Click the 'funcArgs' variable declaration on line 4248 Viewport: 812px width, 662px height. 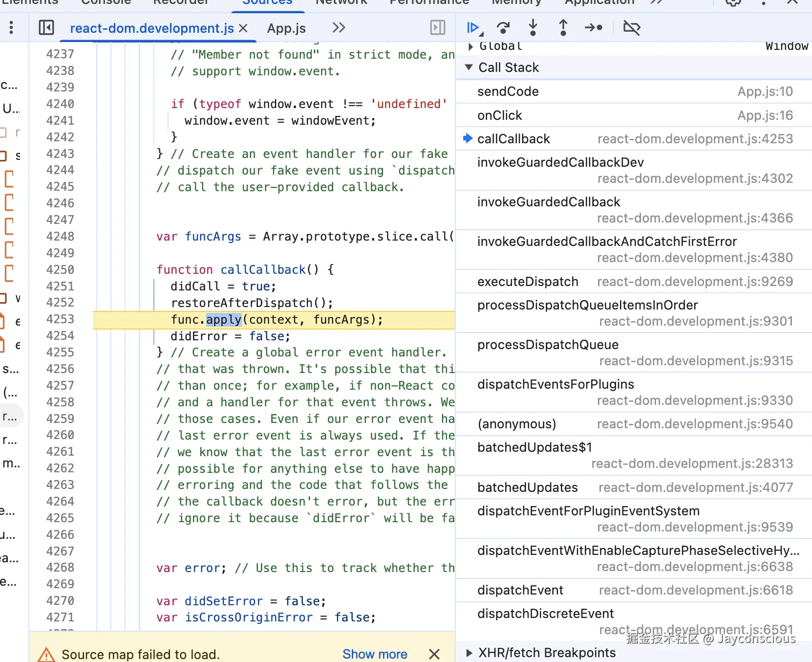point(213,237)
